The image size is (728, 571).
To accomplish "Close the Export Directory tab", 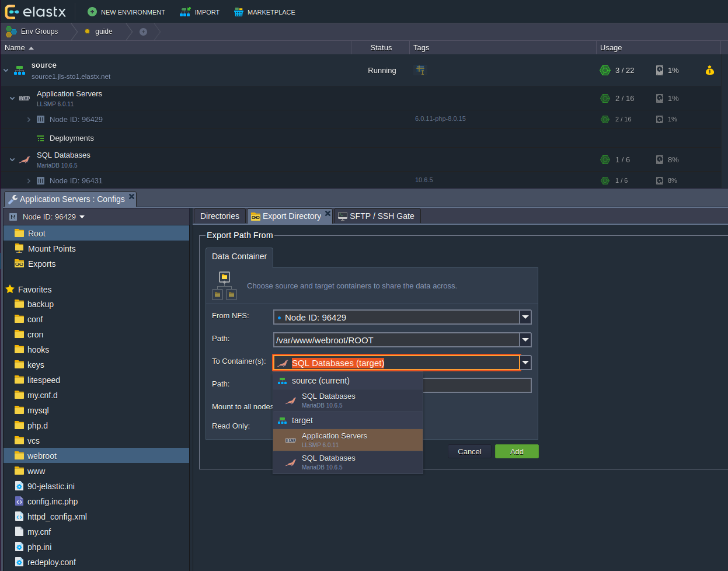I will (x=328, y=214).
